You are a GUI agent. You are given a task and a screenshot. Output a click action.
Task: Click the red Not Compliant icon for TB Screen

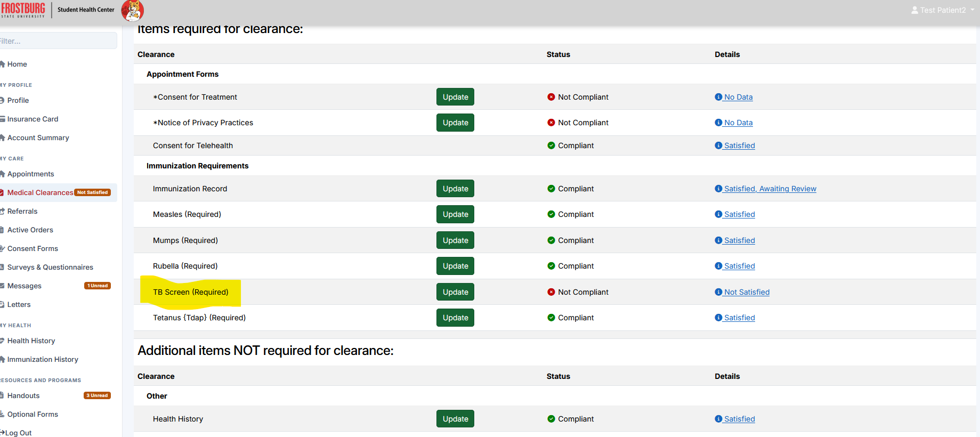pyautogui.click(x=551, y=292)
